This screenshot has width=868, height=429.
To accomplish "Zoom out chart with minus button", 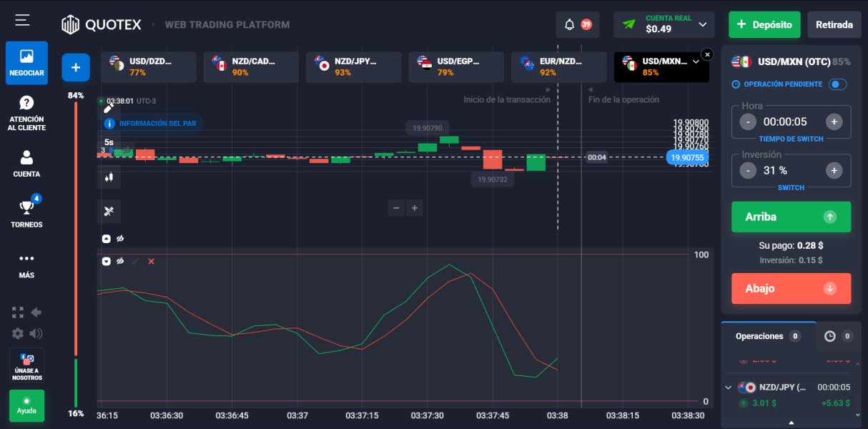I will 397,208.
